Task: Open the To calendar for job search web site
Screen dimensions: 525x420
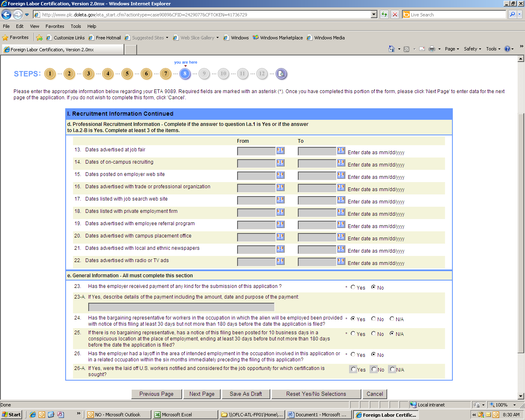Action: click(341, 200)
